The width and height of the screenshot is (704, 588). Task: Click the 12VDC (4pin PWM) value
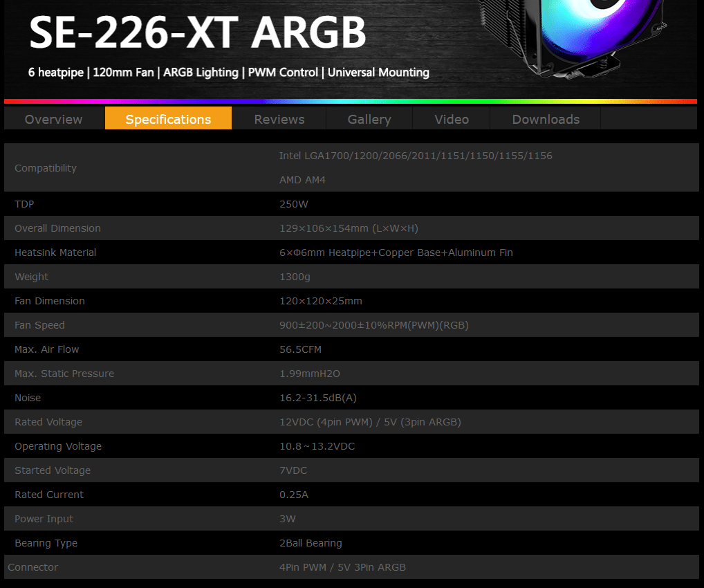(x=371, y=423)
